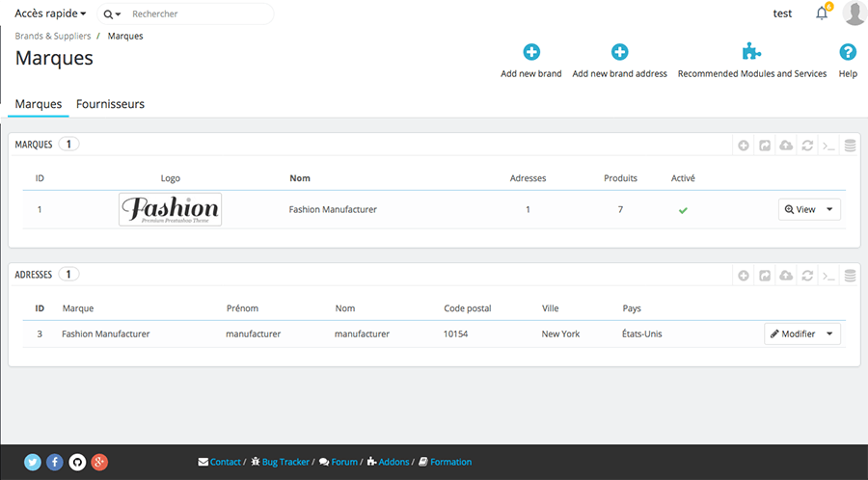Open Recommended Modules and Services puzzle icon

(751, 53)
